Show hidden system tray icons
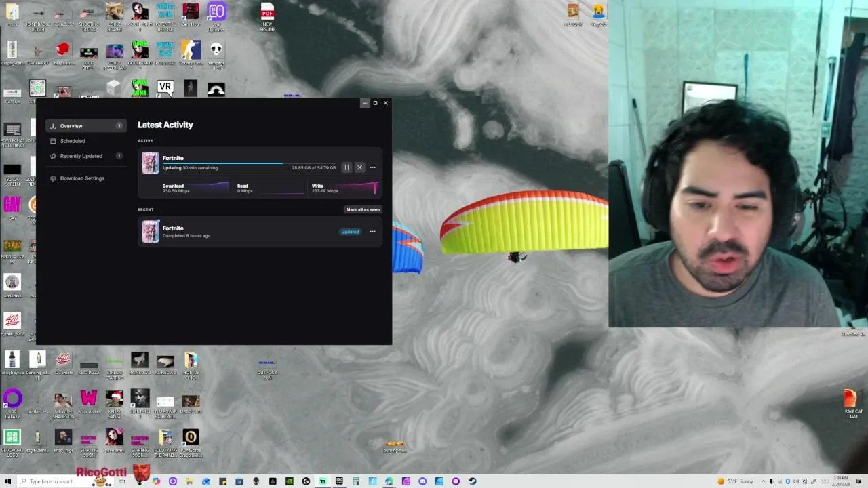 click(x=763, y=481)
